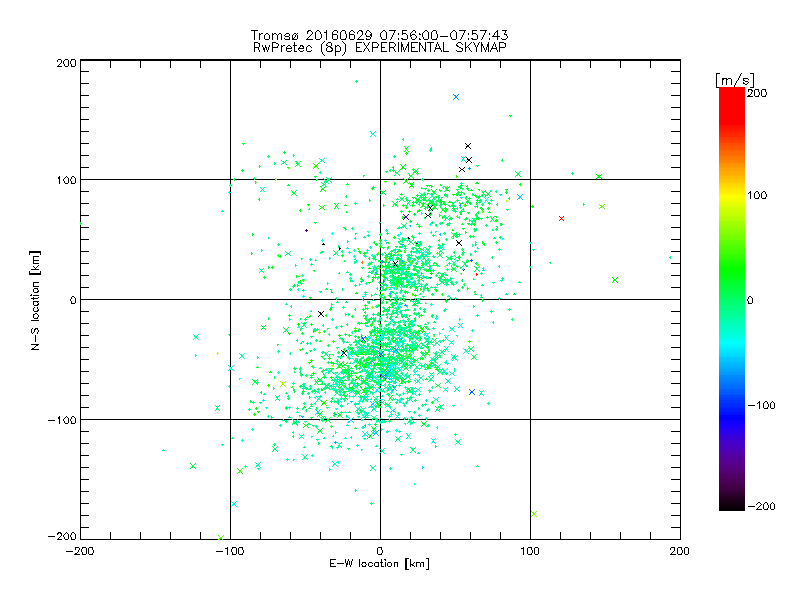Click the x-axis "-100" tick label

point(230,551)
